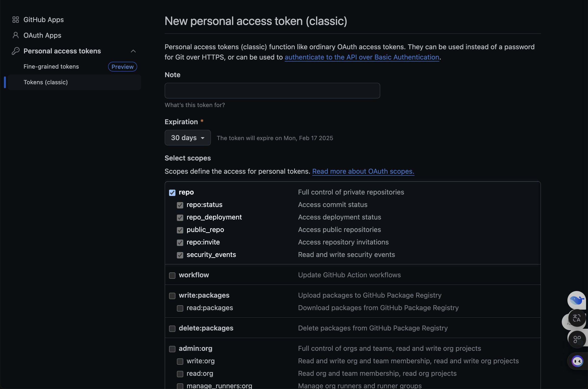Check the write:packages scope
588x389 pixels.
172,296
